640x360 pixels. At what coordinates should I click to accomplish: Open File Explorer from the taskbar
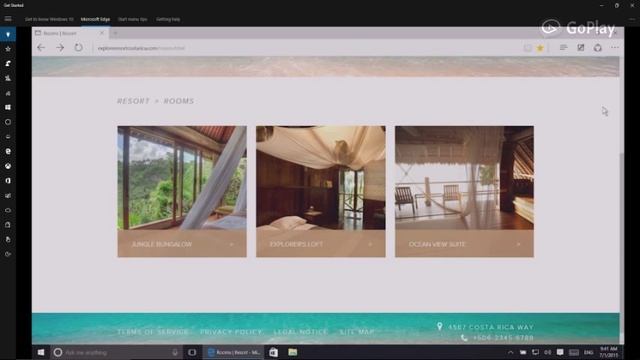(293, 352)
